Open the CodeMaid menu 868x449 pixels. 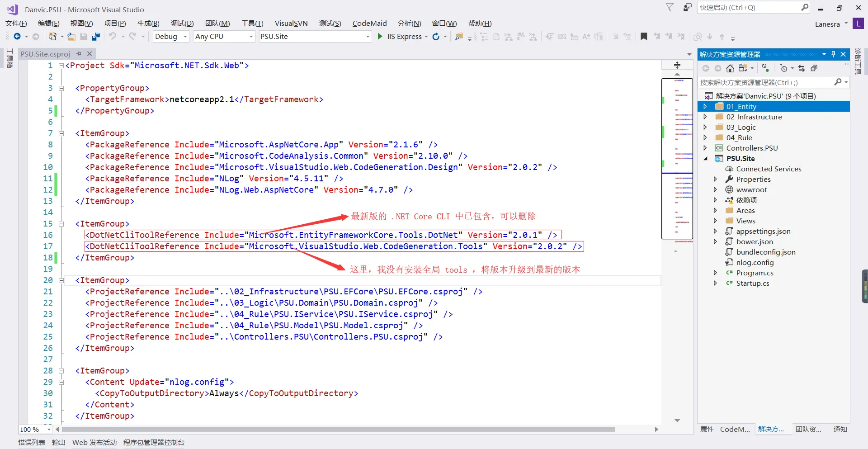[x=369, y=23]
